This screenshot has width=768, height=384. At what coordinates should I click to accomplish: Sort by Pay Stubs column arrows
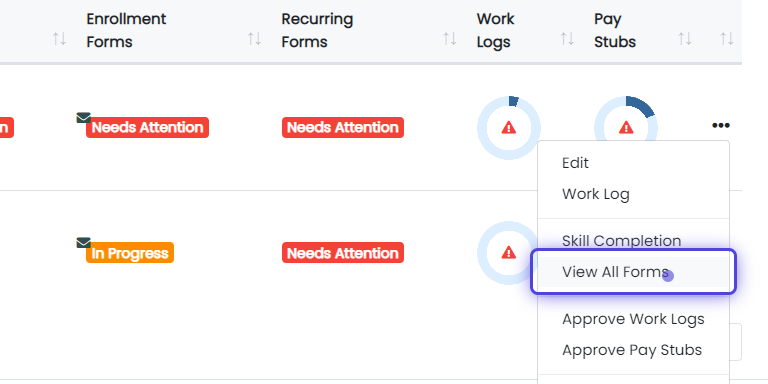(685, 39)
